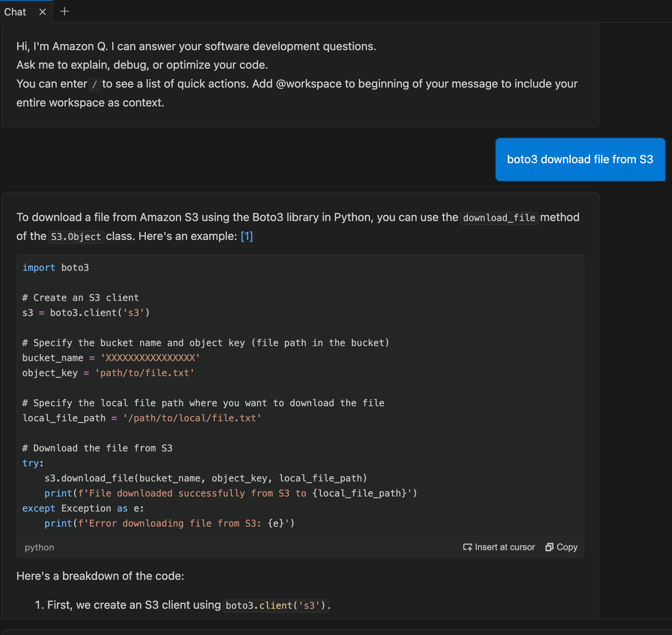
Task: Copy the Python code block
Action: click(561, 547)
